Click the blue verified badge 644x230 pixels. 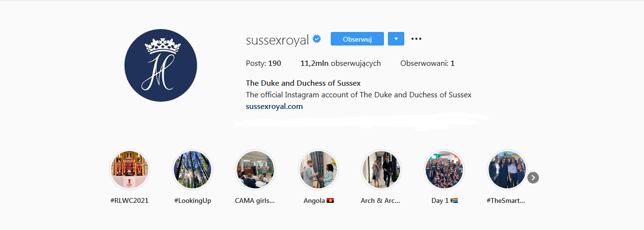click(317, 39)
